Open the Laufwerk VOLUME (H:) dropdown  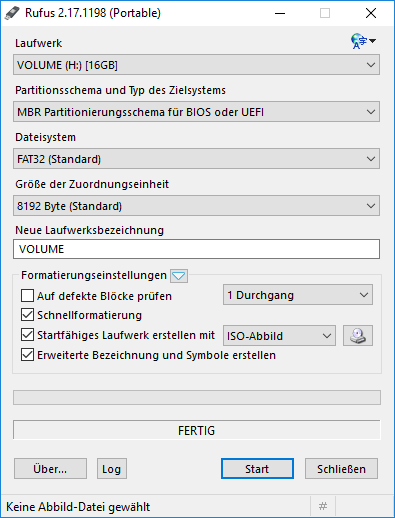(x=196, y=65)
